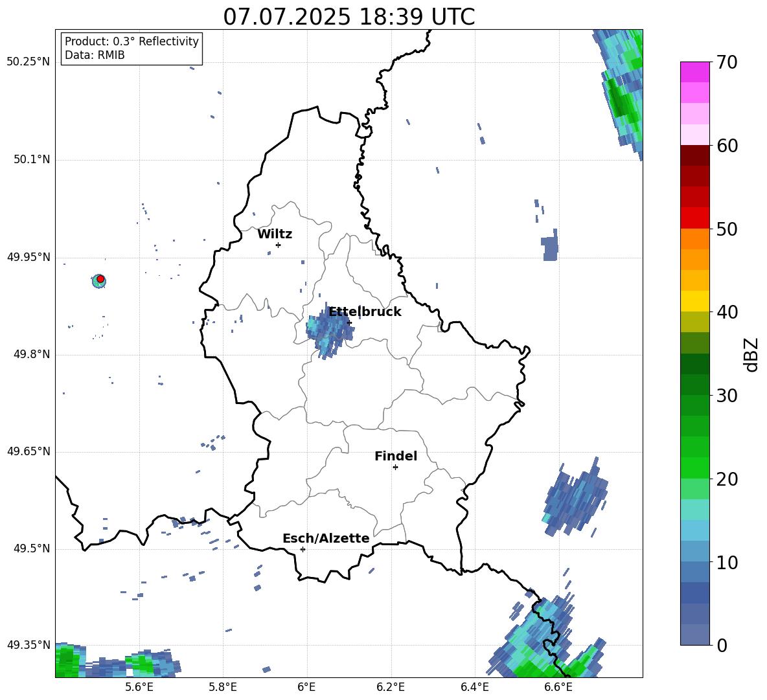Image resolution: width=767 pixels, height=700 pixels.
Task: Click the Findel city label
Action: [396, 456]
